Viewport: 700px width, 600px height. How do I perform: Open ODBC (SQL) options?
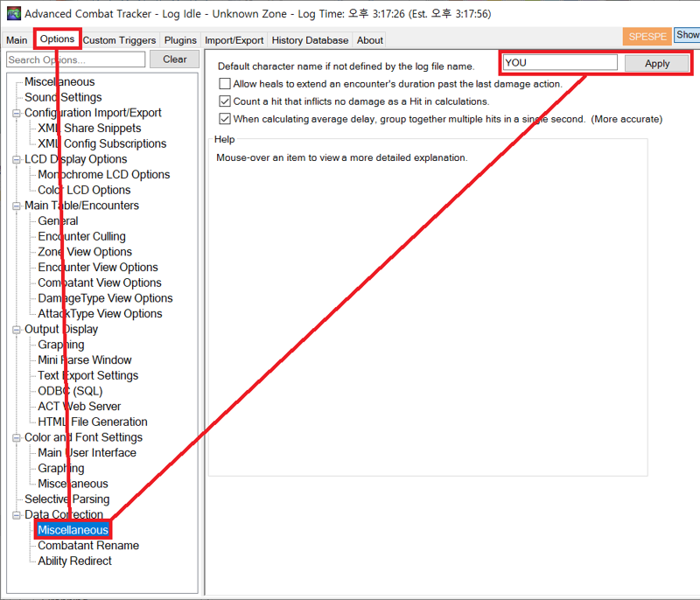(x=70, y=391)
